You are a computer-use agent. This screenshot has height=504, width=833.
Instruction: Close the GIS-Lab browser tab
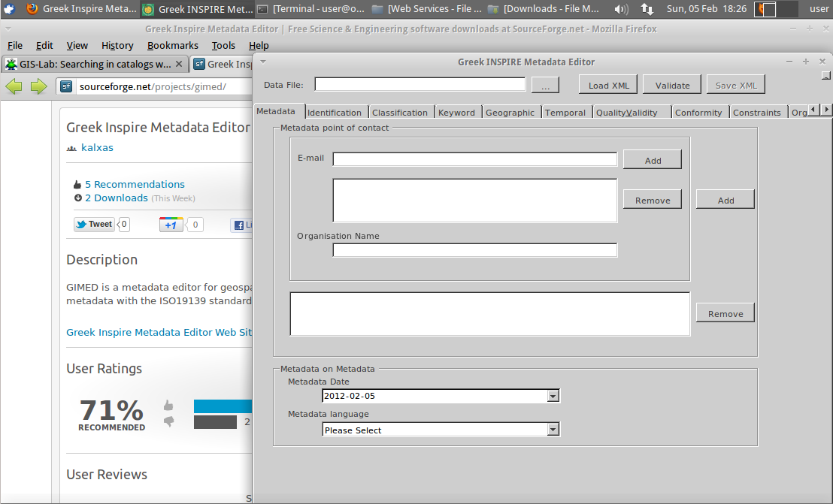point(179,64)
